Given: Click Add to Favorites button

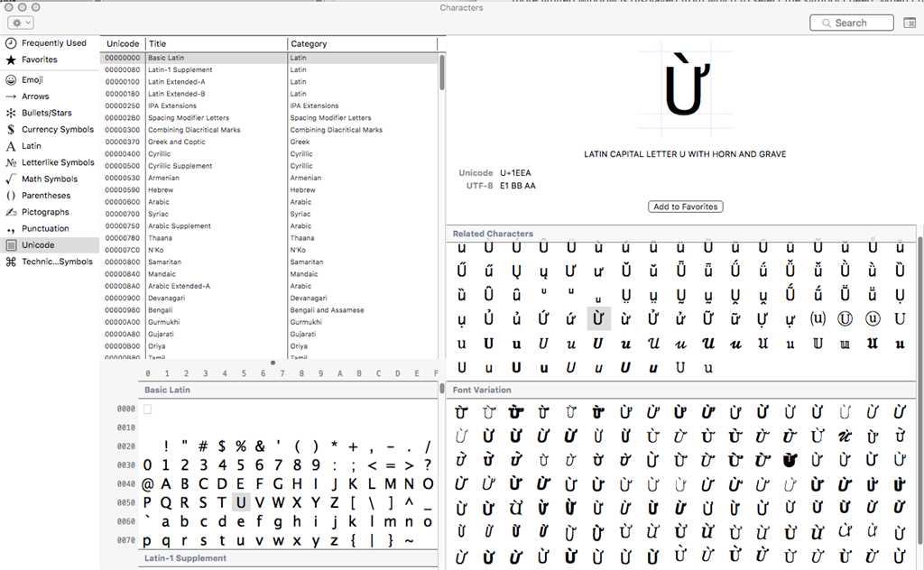Looking at the screenshot, I should [x=686, y=207].
